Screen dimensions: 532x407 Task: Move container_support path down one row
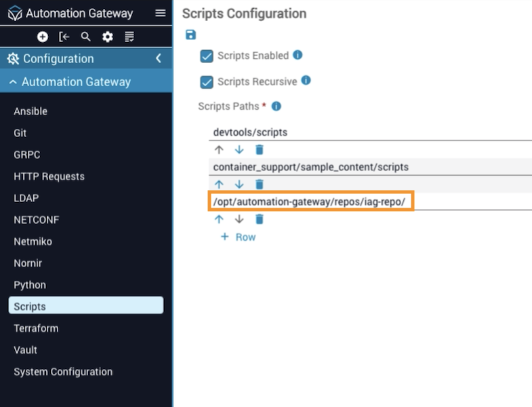tap(239, 184)
